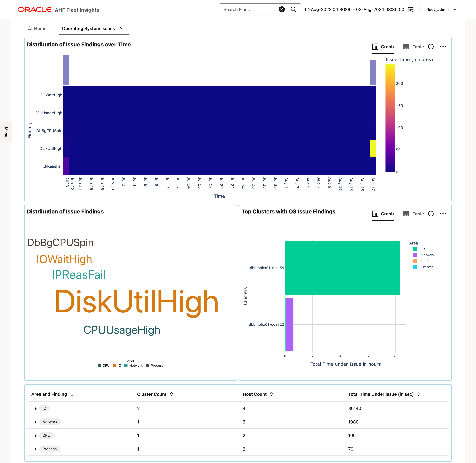Show info for Top Clusters panel
Viewport: 476px width, 463px height.
click(x=431, y=214)
